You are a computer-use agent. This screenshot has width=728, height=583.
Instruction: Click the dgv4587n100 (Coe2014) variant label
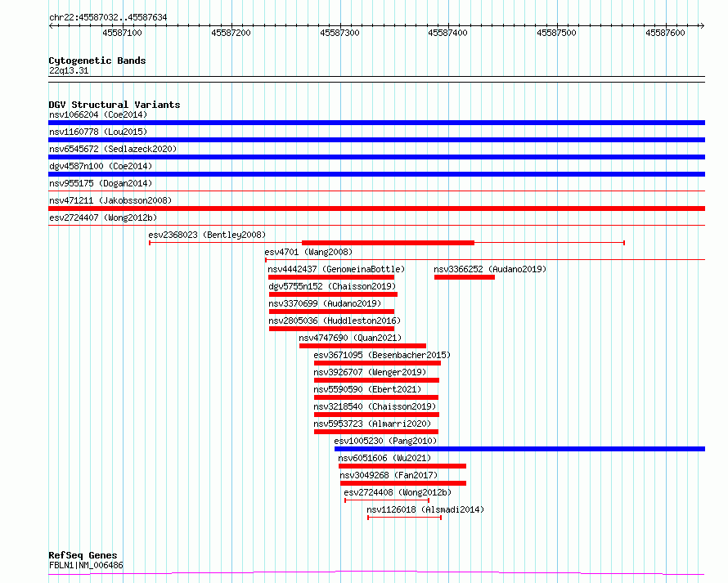click(x=101, y=166)
